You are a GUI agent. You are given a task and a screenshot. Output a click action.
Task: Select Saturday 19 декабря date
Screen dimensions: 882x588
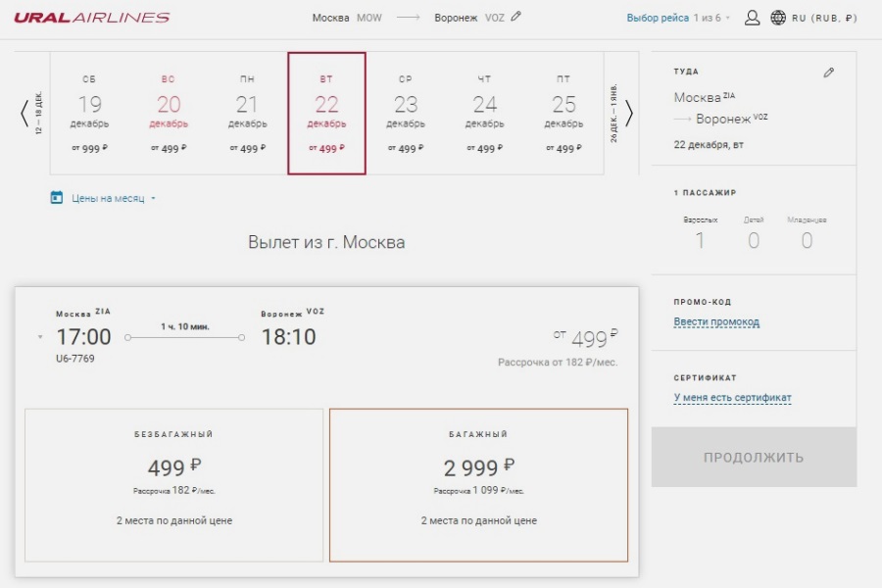(x=89, y=114)
